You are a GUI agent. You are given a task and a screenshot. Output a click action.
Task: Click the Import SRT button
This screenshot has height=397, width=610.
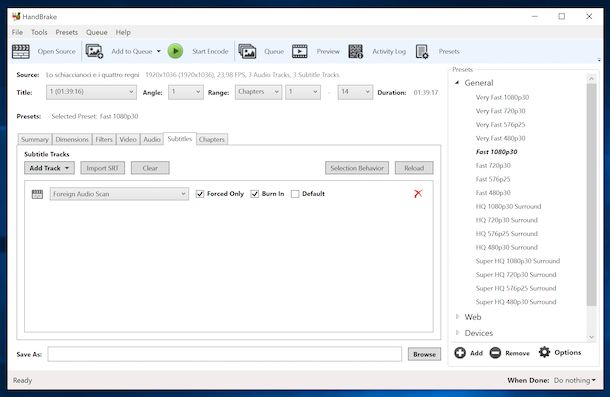(103, 168)
